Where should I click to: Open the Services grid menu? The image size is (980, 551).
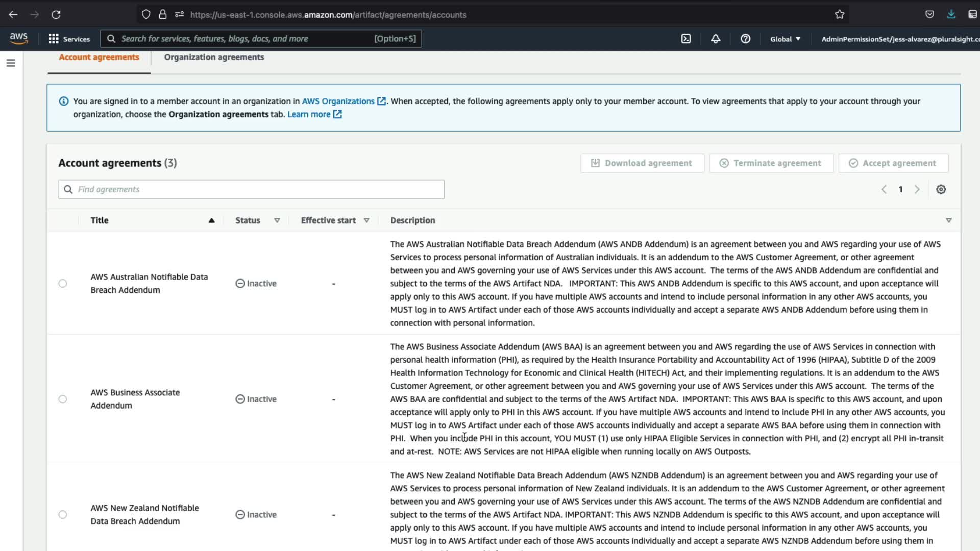(x=69, y=39)
